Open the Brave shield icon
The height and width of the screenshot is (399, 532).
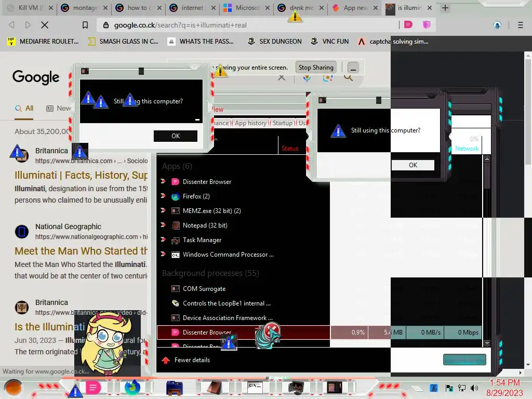click(426, 24)
